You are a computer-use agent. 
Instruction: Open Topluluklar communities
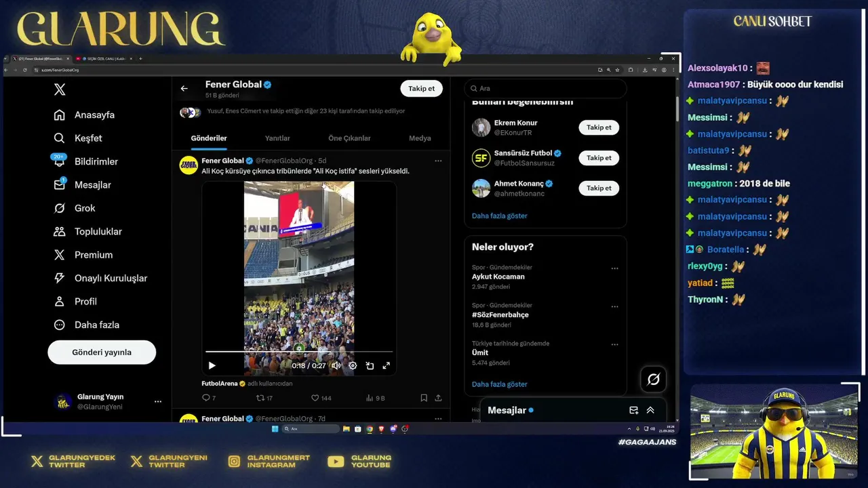(88, 232)
